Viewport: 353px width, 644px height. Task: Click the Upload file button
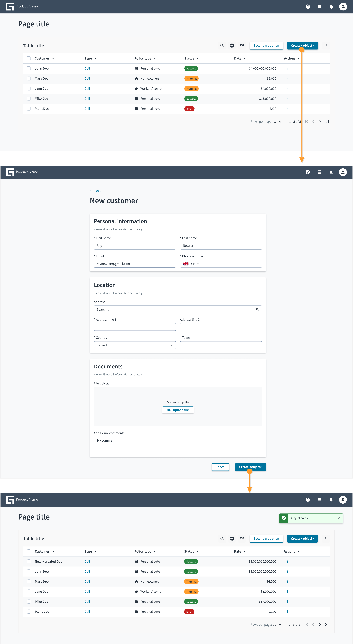click(178, 410)
